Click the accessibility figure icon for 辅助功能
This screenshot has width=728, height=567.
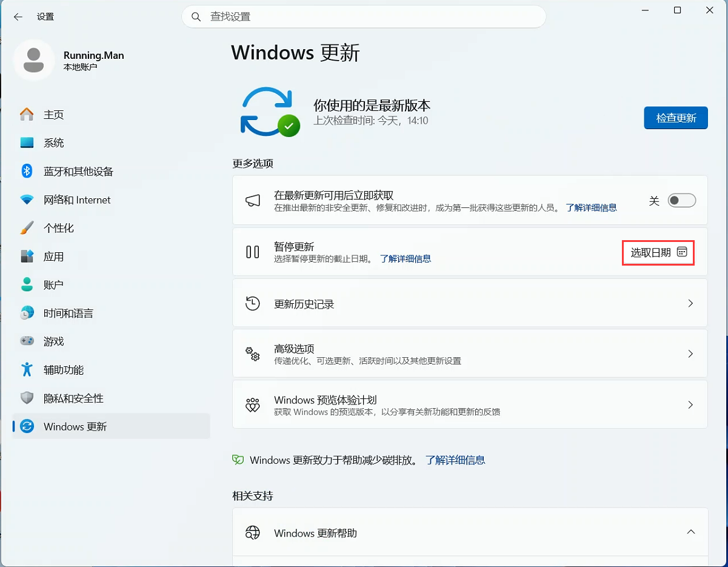(x=27, y=369)
